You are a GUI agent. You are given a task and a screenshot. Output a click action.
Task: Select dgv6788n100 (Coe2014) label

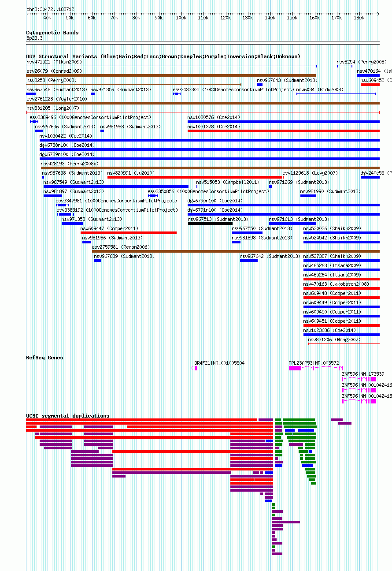click(67, 146)
